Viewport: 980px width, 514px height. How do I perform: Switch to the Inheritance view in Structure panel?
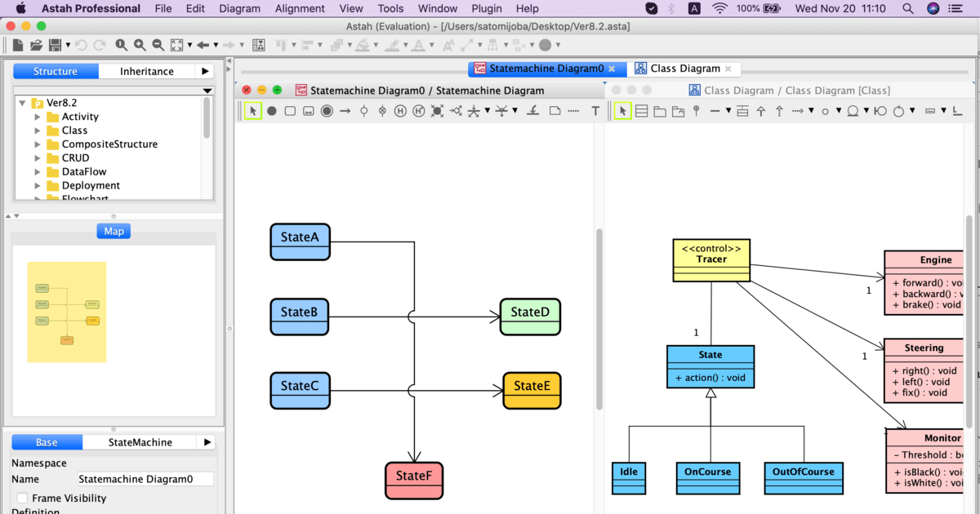tap(147, 71)
